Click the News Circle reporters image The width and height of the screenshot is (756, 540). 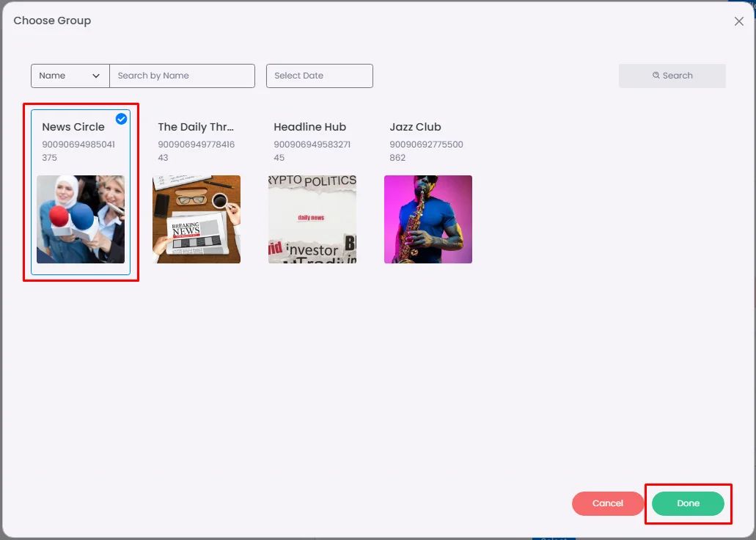[81, 219]
